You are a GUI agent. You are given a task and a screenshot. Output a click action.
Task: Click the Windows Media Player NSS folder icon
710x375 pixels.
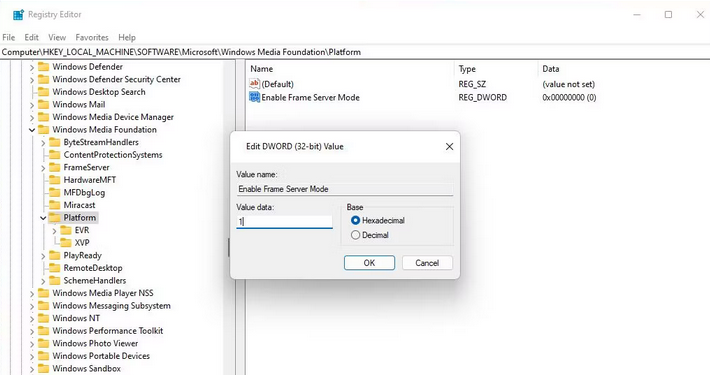[43, 293]
